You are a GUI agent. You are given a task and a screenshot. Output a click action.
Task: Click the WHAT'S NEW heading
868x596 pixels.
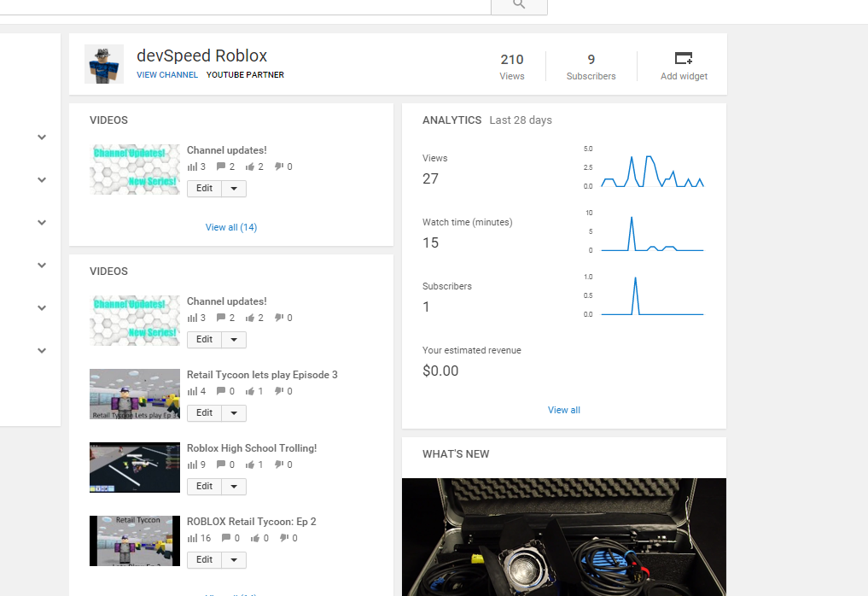click(456, 454)
